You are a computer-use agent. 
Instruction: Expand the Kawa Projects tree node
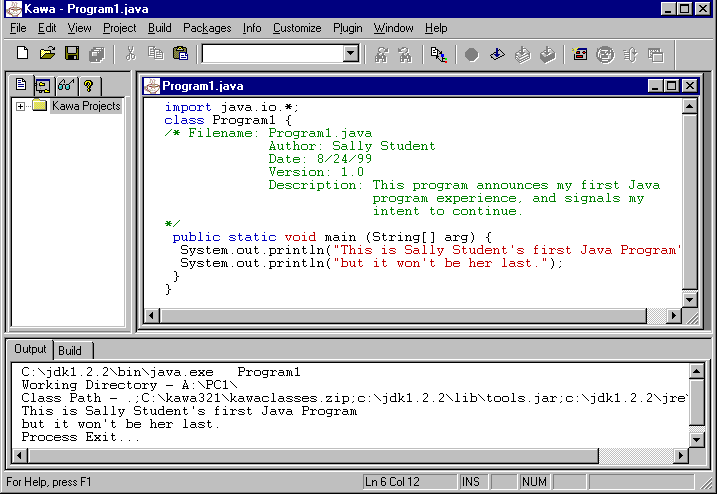tap(20, 106)
